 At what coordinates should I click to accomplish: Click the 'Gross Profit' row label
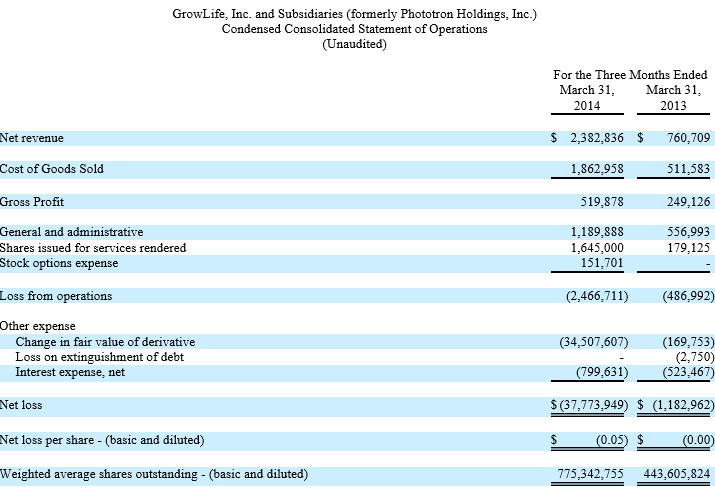[31, 202]
